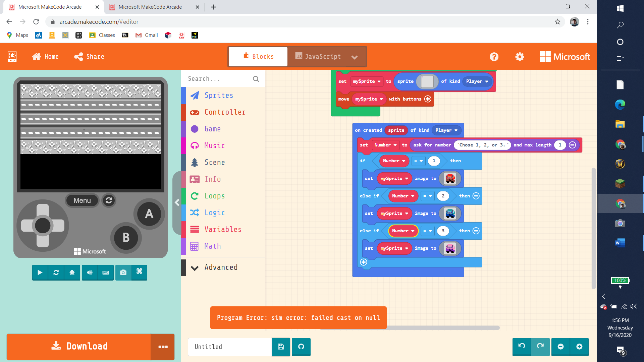This screenshot has height=362, width=644.
Task: Toggle the simulator keyboard controls
Action: pos(106,273)
